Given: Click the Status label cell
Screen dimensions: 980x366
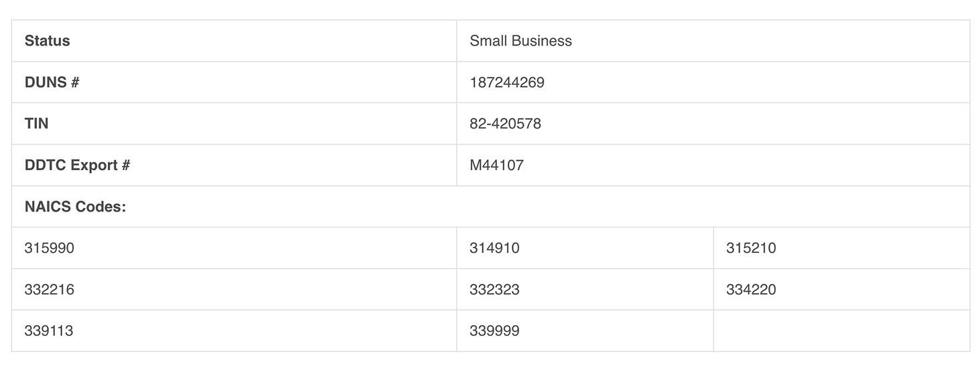Looking at the screenshot, I should (47, 41).
